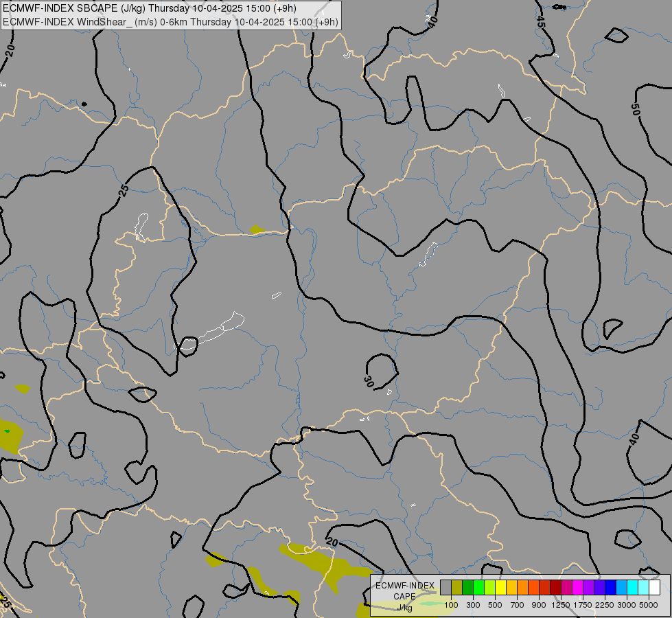Click the 1250 legend tick value
The image size is (672, 618).
coord(561,605)
